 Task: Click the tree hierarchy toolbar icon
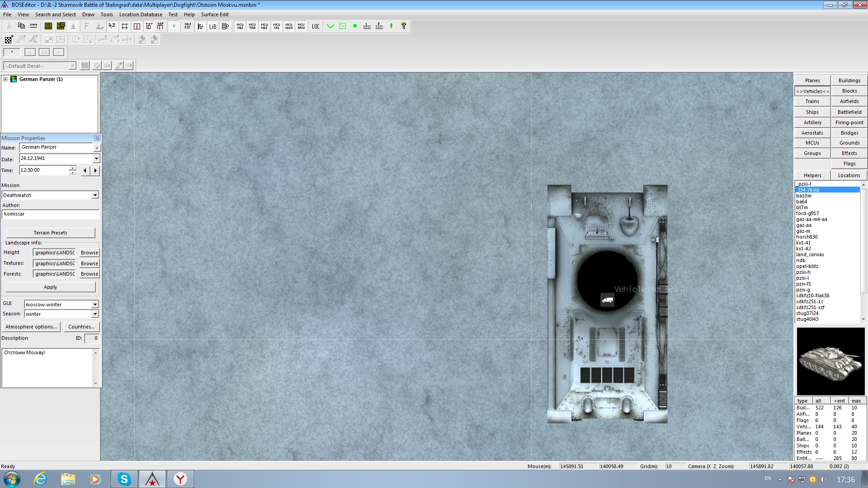click(200, 26)
